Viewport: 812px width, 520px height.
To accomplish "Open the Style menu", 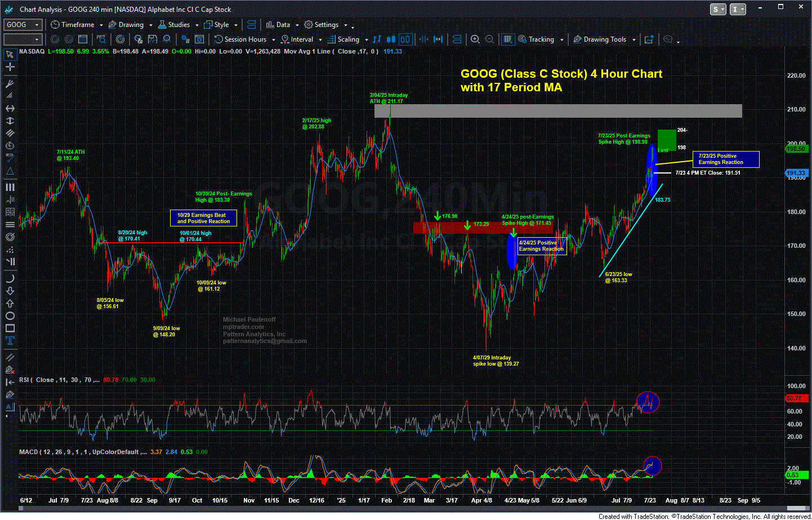I will coord(217,25).
